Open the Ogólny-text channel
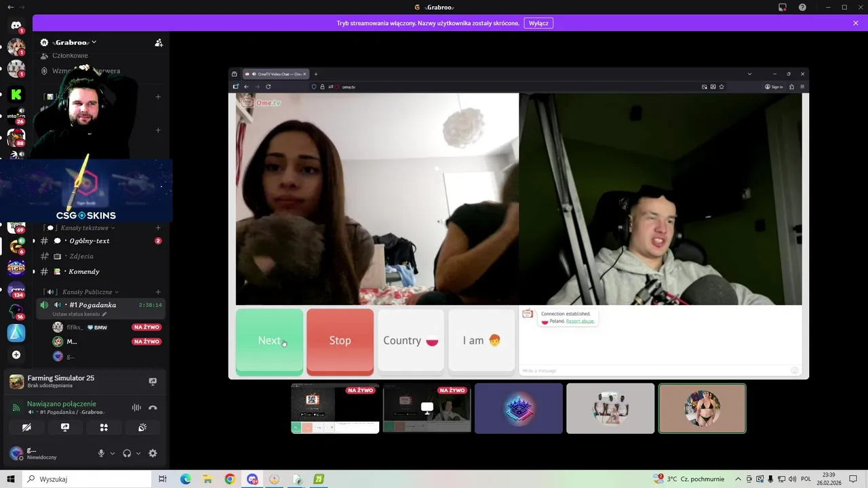This screenshot has height=488, width=868. point(101,241)
